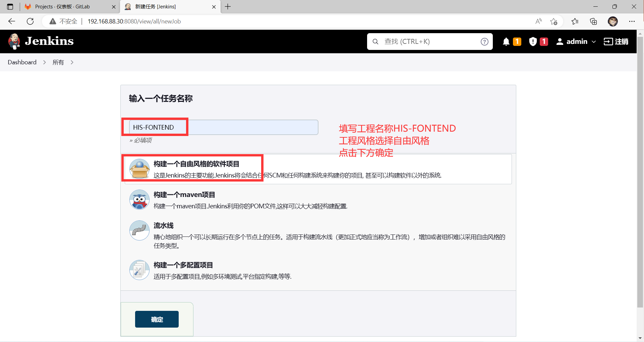Open the search help question-mark icon
Viewport: 644px width, 342px height.
click(484, 42)
